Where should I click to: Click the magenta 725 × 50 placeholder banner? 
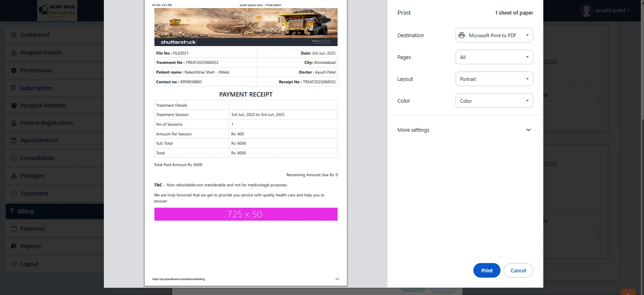246,214
